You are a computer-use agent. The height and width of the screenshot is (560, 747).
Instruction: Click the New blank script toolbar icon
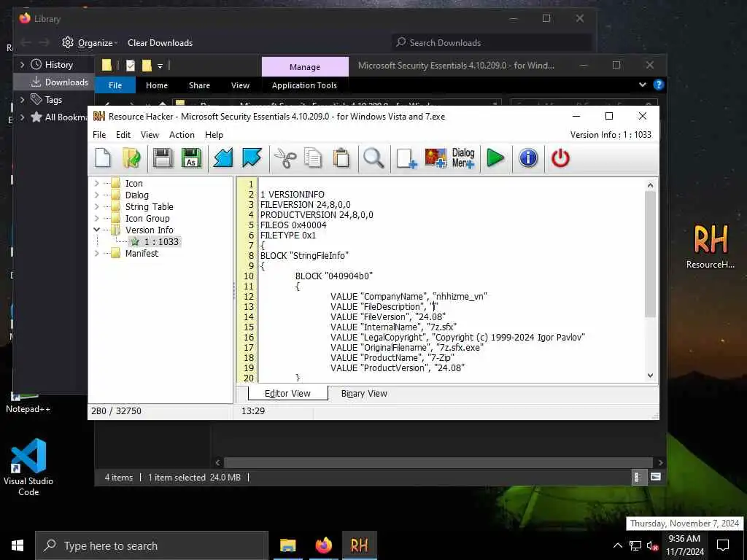click(x=103, y=158)
